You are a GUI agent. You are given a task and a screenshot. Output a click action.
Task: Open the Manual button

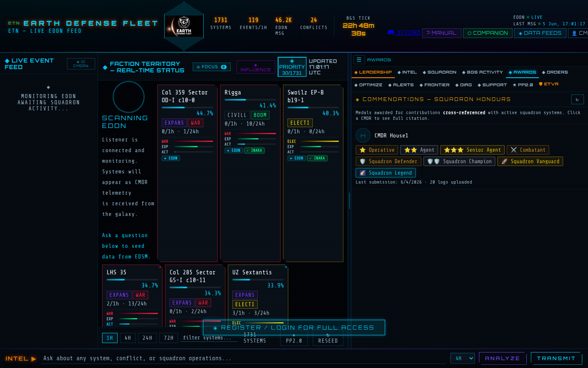point(442,33)
